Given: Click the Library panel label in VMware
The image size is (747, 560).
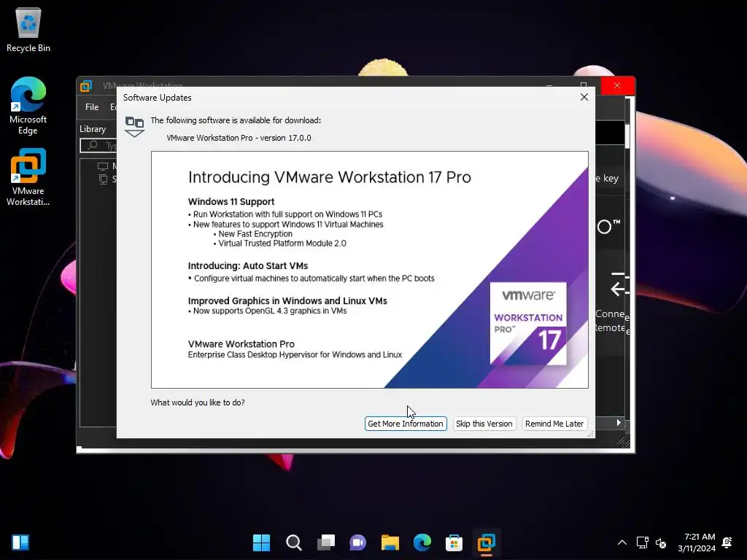Looking at the screenshot, I should click(93, 129).
